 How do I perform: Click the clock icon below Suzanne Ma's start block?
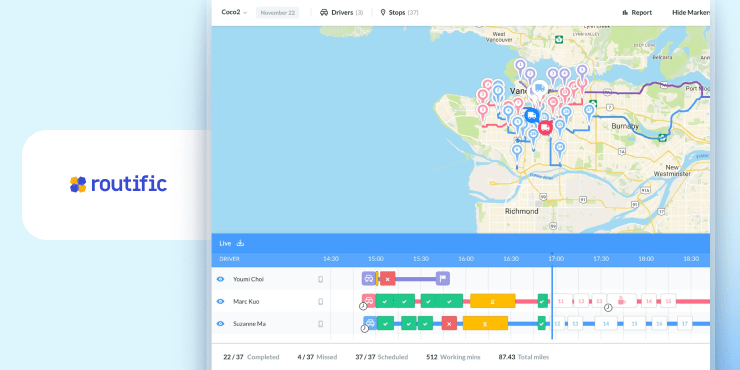365,328
